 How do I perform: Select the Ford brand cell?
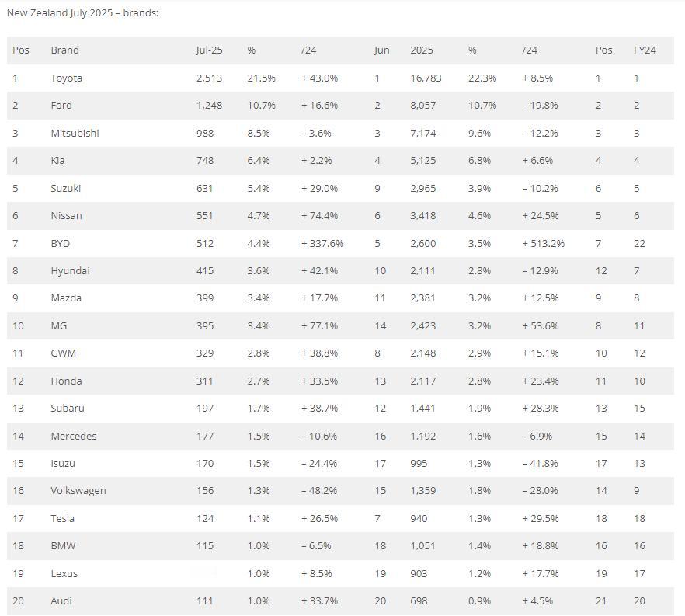[x=61, y=106]
